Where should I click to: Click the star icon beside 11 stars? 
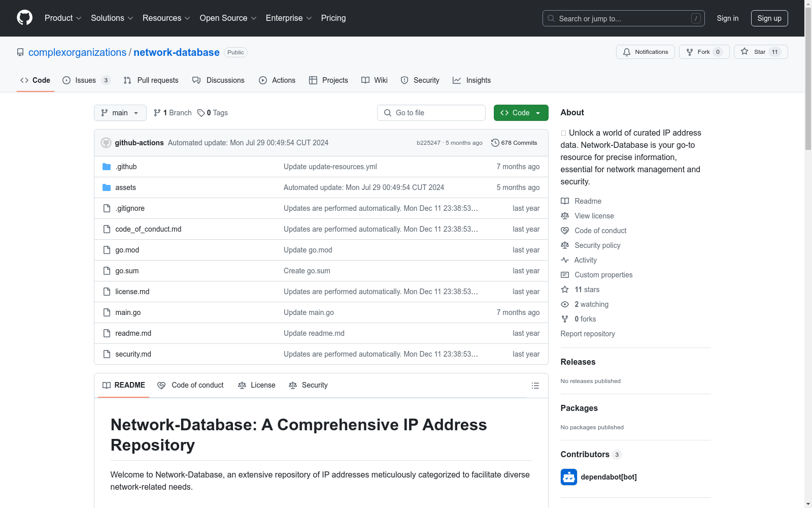point(565,290)
